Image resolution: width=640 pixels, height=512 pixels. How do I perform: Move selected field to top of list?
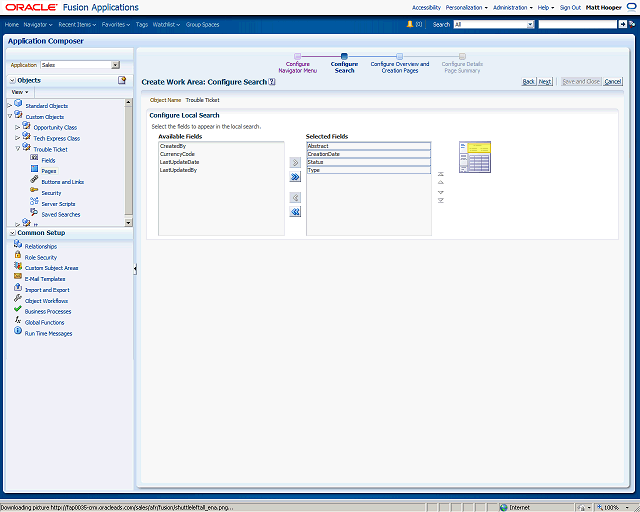441,174
